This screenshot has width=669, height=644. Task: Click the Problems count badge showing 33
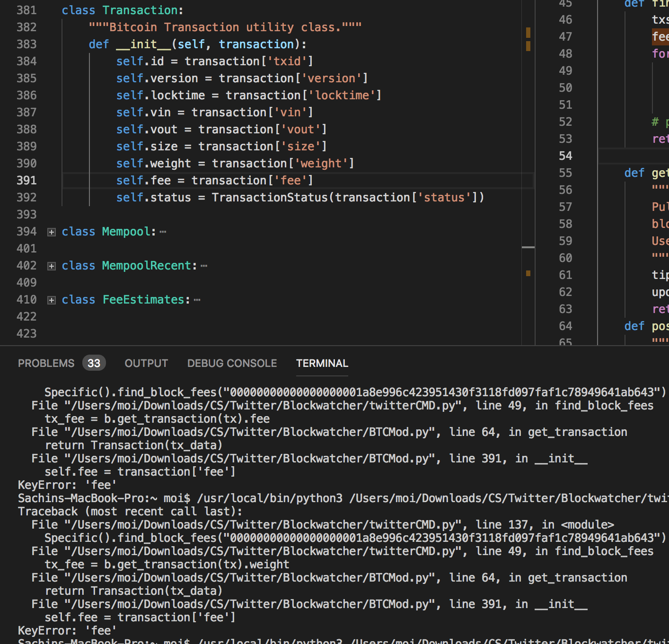coord(94,363)
